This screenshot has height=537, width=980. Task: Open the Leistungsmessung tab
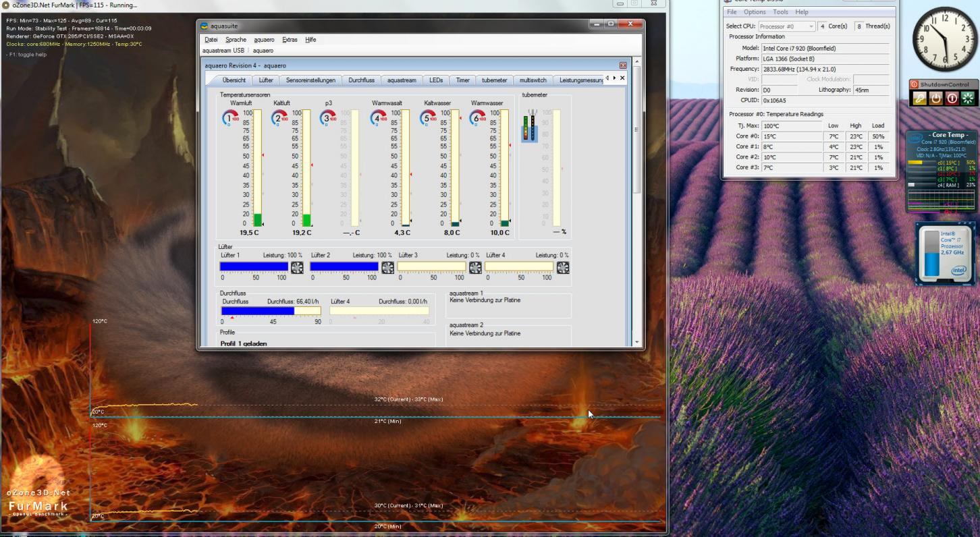tap(579, 80)
